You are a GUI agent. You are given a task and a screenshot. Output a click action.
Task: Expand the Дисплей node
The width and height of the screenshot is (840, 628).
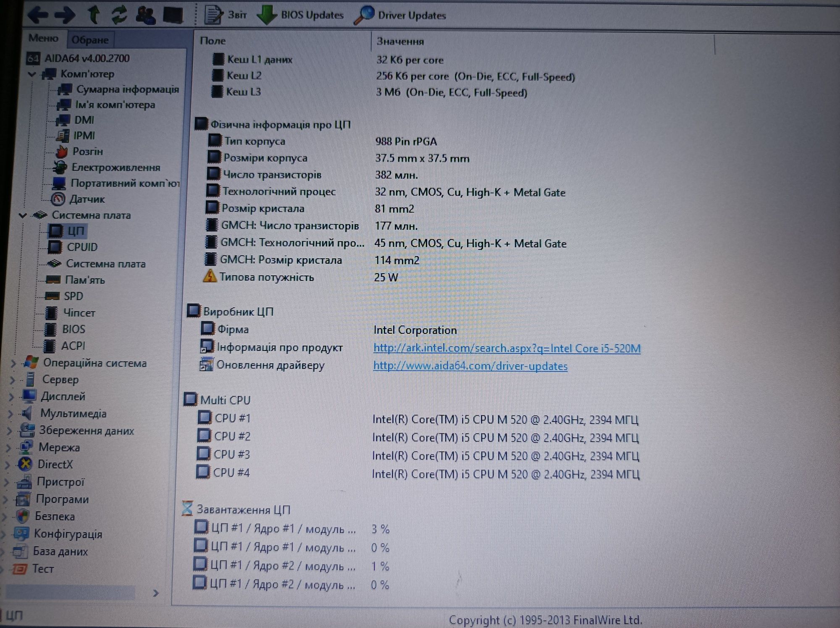[12, 397]
